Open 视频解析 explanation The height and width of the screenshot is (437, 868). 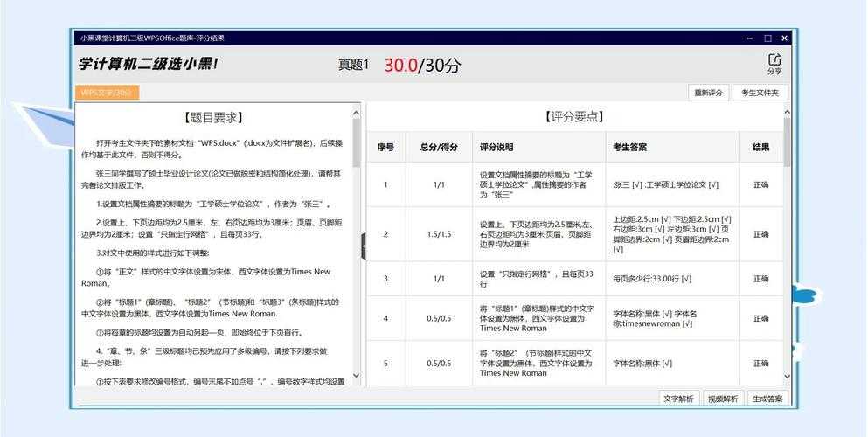723,399
